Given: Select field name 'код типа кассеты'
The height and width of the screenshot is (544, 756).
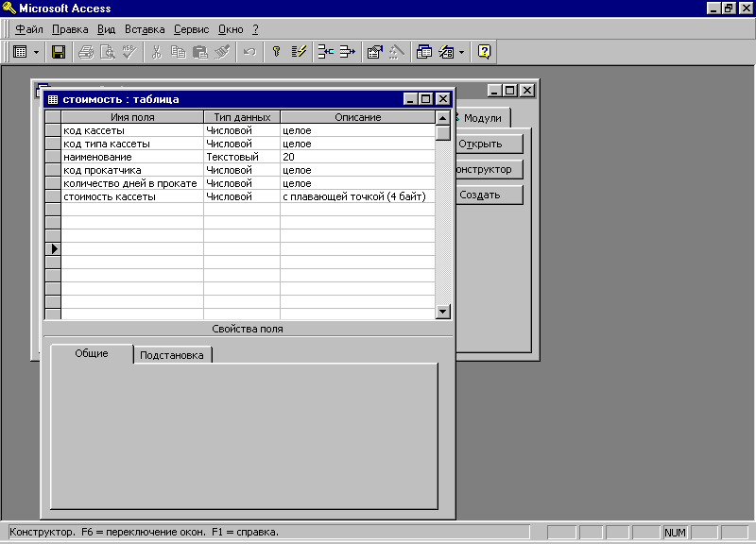Looking at the screenshot, I should 132,144.
